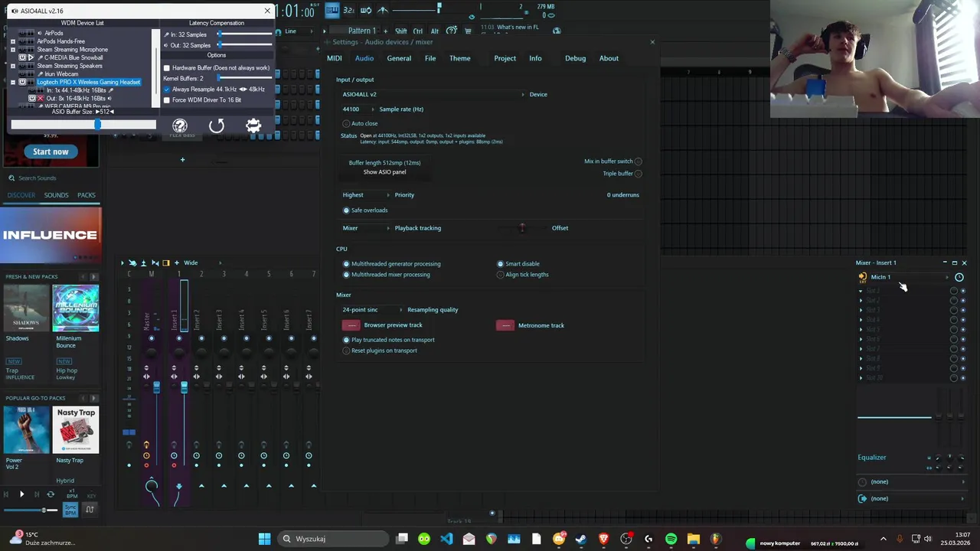Click the Equalizer label in mixer insert
This screenshot has height=551, width=980.
pos(872,458)
